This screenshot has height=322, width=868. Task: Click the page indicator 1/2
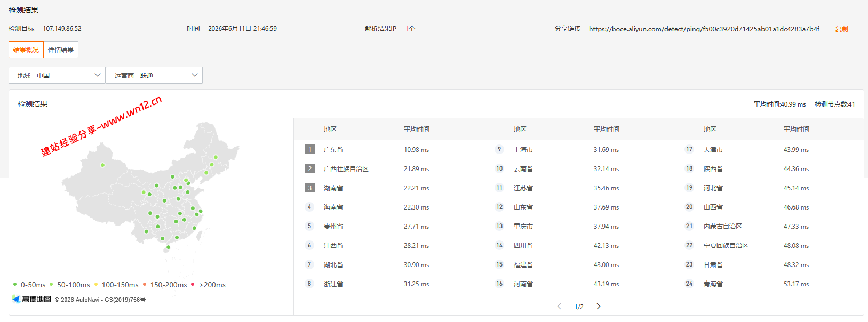[x=579, y=307]
